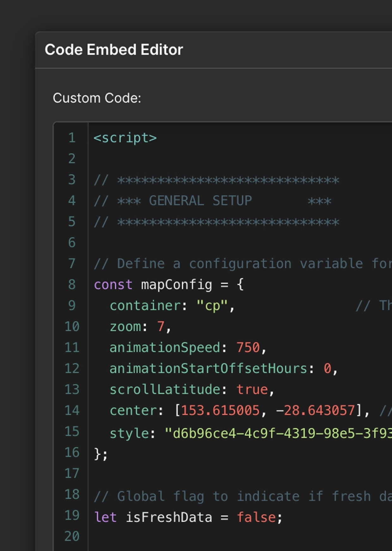Click the style string starting with d6b96ce4
Image resolution: width=392 pixels, height=551 pixels.
click(278, 433)
